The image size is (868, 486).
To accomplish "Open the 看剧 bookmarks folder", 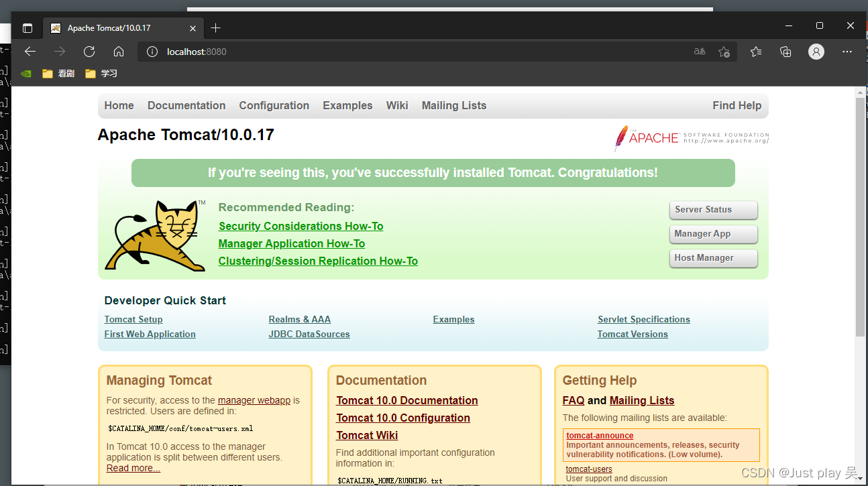I will 58,74.
